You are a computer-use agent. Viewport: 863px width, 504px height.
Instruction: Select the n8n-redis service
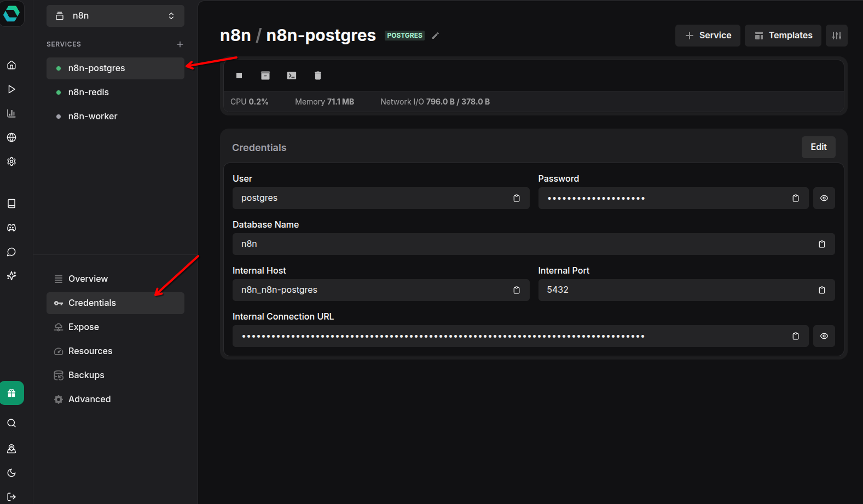115,92
